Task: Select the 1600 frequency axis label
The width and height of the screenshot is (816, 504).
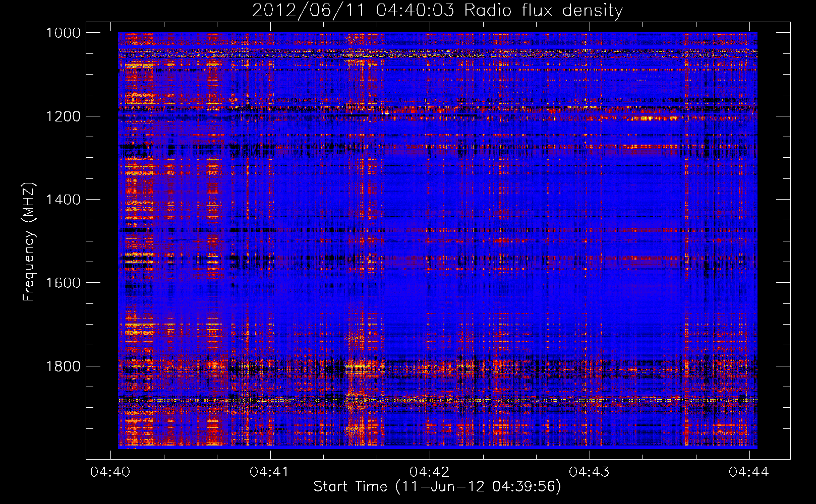Action: 64,283
